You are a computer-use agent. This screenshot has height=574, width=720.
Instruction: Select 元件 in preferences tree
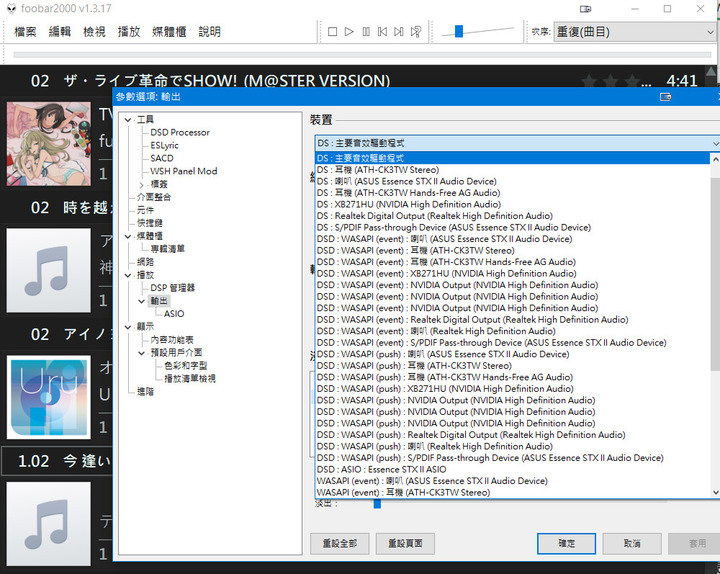(x=145, y=210)
